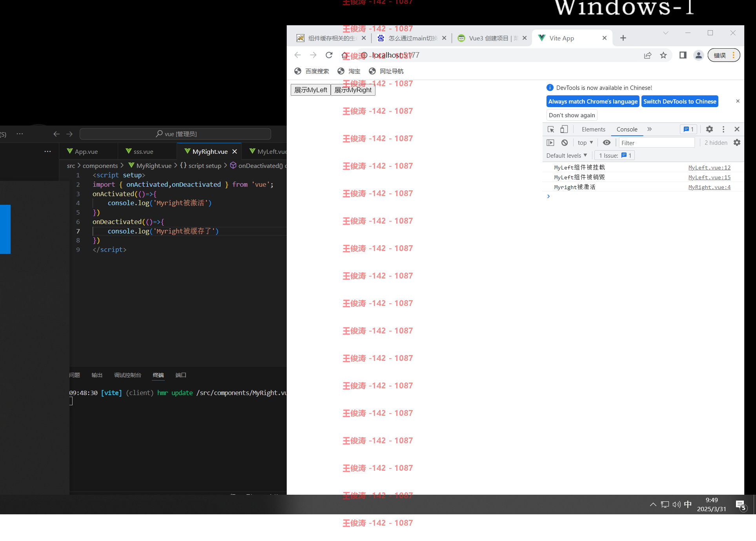This screenshot has height=541, width=756.
Task: Open App.vue editor tab in VS Code
Action: 88,151
